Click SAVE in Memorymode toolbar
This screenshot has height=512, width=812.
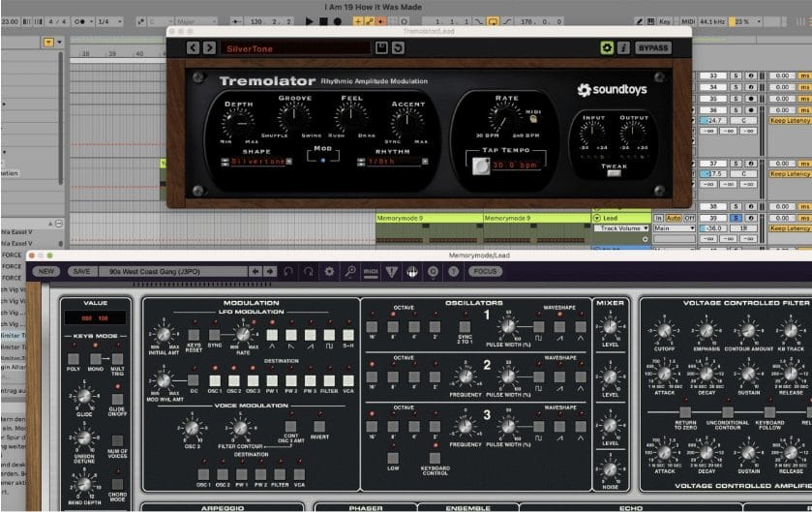pyautogui.click(x=81, y=271)
